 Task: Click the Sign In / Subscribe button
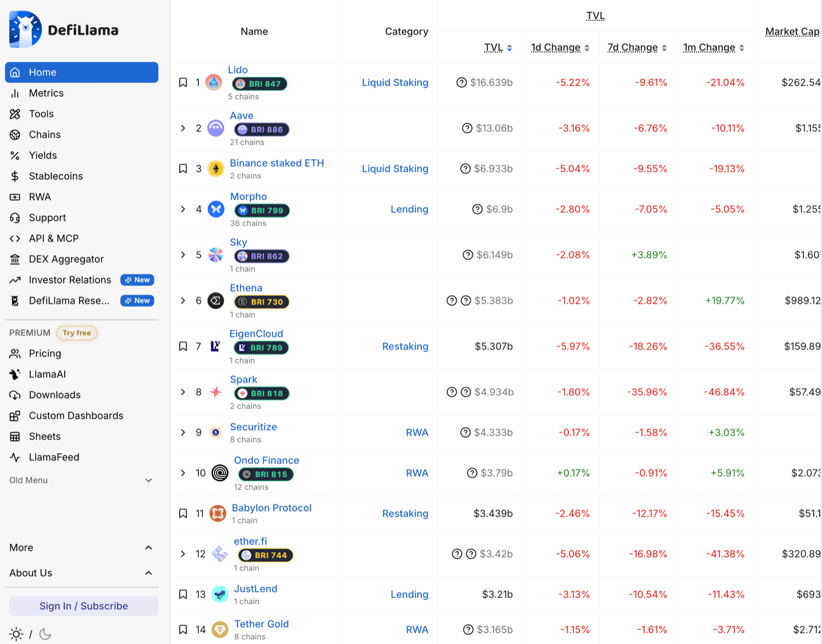84,606
